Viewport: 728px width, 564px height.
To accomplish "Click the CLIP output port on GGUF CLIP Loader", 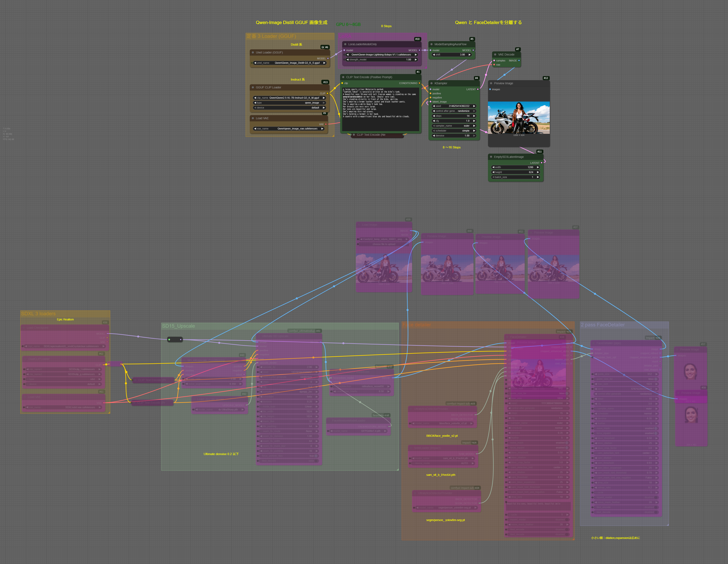I will point(327,93).
